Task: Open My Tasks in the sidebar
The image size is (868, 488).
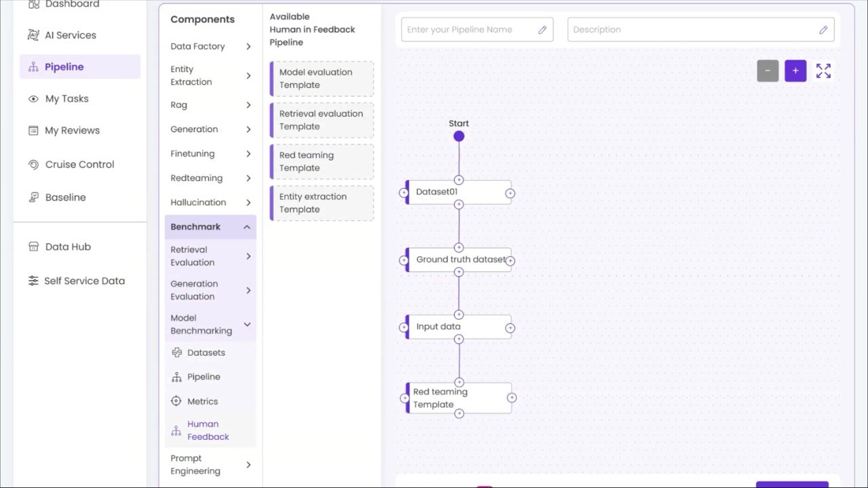Action: 66,98
